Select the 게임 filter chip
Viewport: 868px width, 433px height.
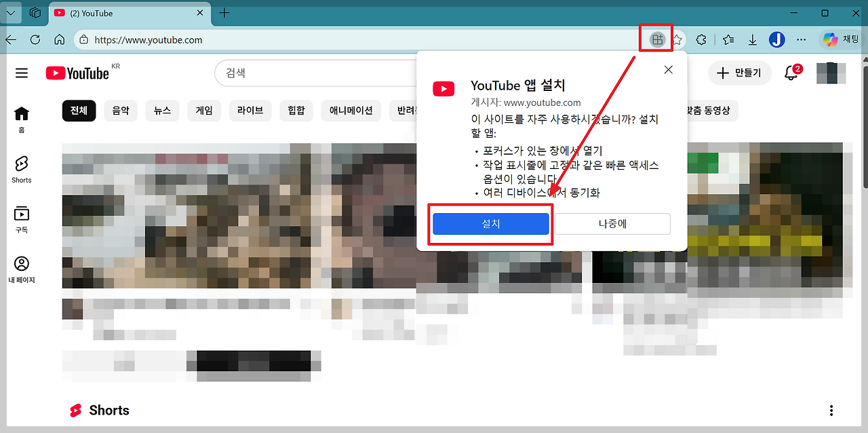(204, 111)
